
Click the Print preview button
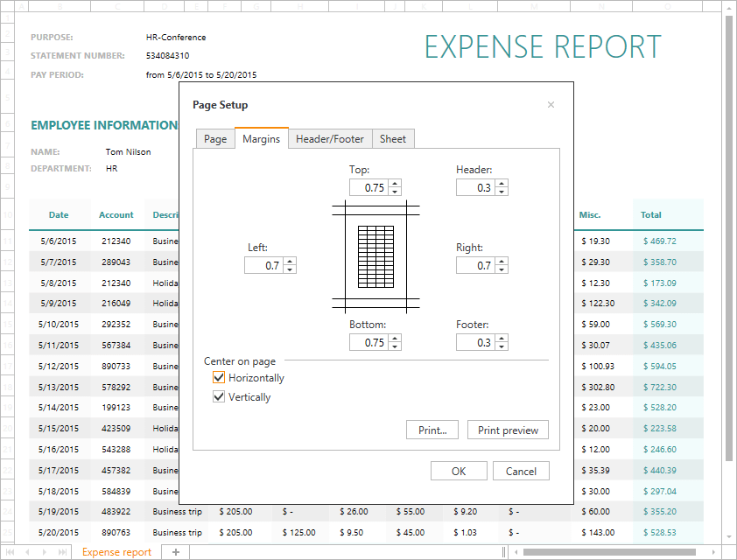pyautogui.click(x=508, y=430)
